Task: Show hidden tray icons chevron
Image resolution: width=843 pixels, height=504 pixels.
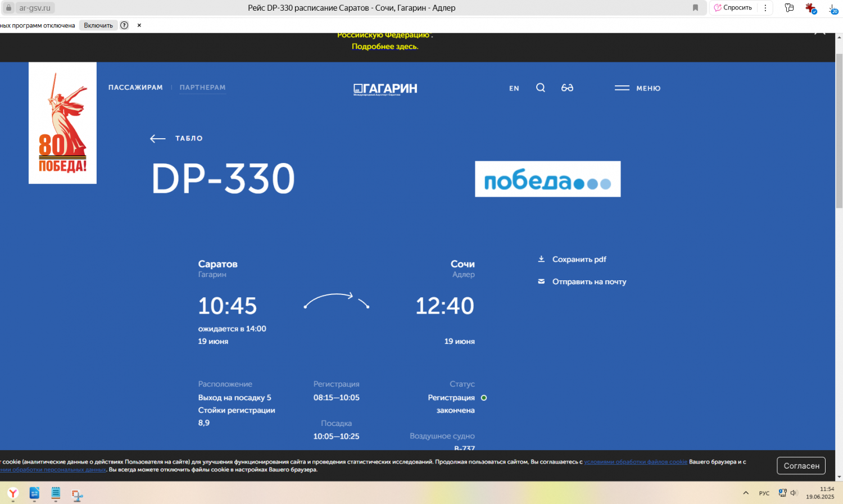Action: (746, 493)
